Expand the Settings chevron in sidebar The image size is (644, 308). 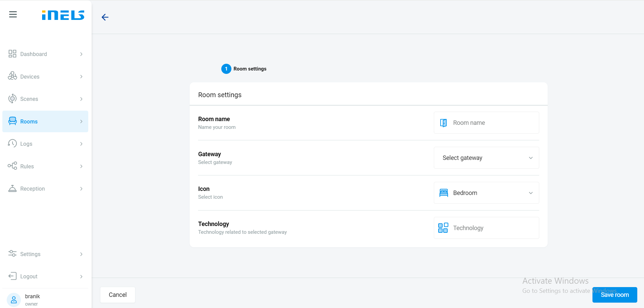81,254
